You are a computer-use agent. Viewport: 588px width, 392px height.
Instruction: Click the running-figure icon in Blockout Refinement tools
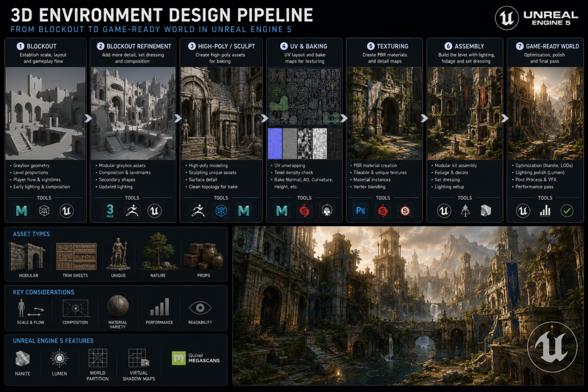pyautogui.click(x=132, y=211)
